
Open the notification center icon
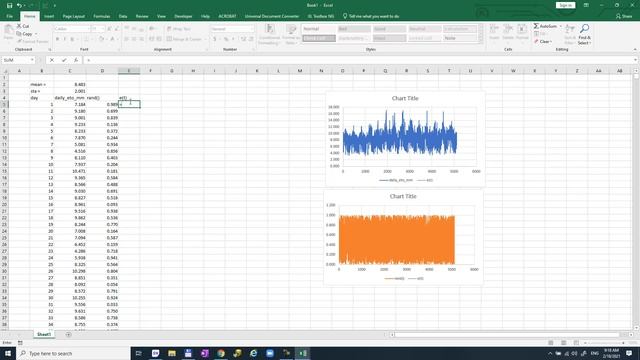pos(629,353)
